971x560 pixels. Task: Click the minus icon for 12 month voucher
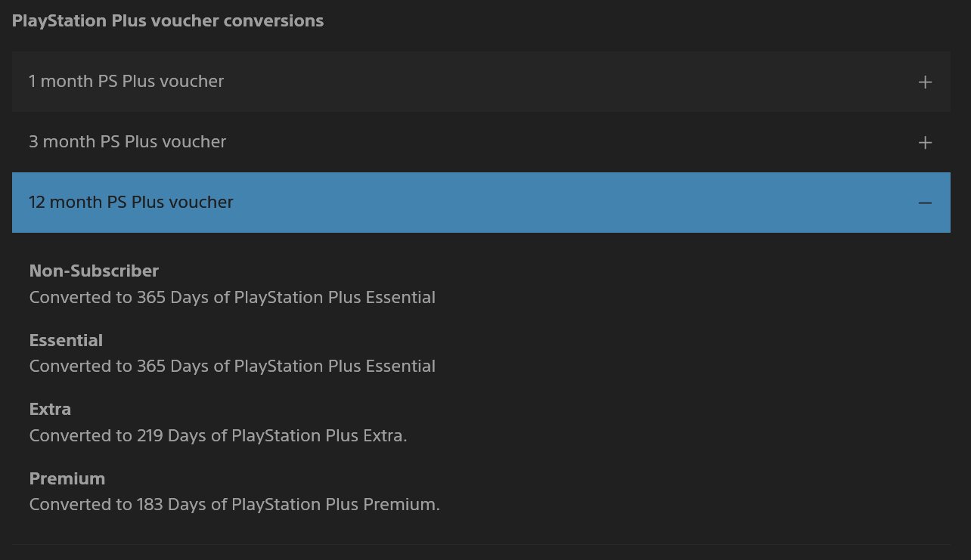coord(925,203)
